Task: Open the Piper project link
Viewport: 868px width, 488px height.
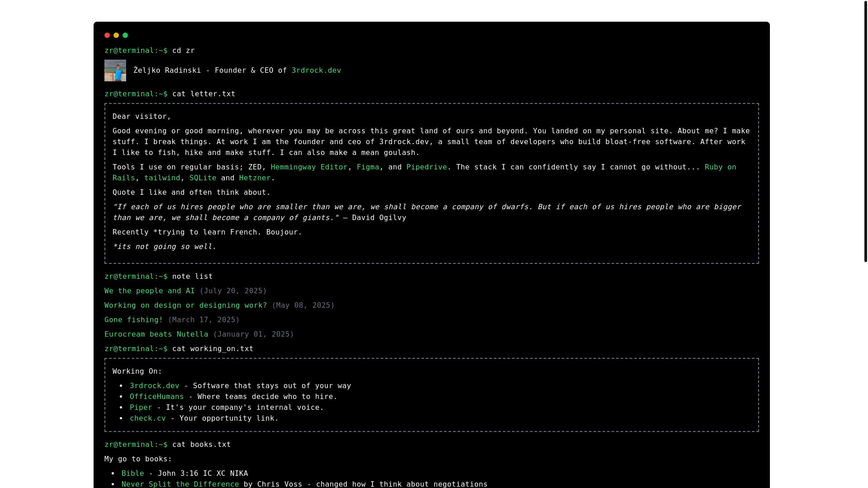Action: pos(141,408)
